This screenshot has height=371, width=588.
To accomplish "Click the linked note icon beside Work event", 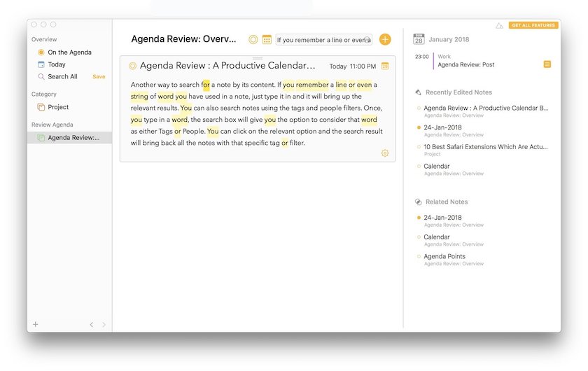I will pos(547,64).
